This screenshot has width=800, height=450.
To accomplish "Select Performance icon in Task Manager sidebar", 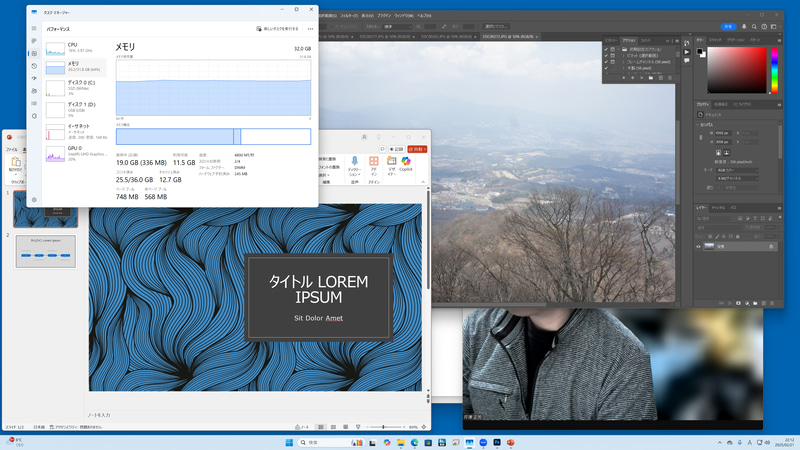I will tap(34, 54).
